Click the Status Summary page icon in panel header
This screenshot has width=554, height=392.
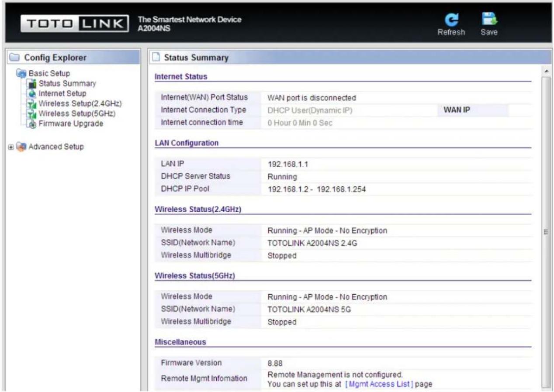pyautogui.click(x=156, y=58)
